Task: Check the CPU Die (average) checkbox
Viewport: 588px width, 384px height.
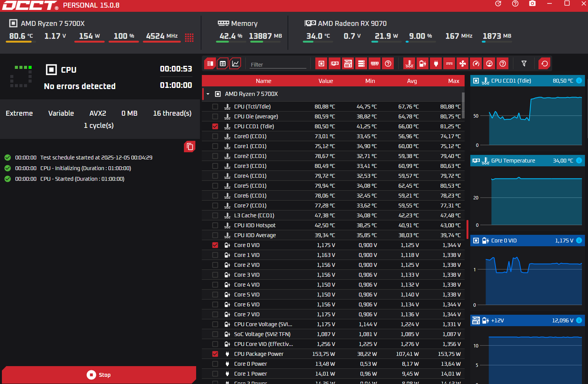Action: (215, 116)
